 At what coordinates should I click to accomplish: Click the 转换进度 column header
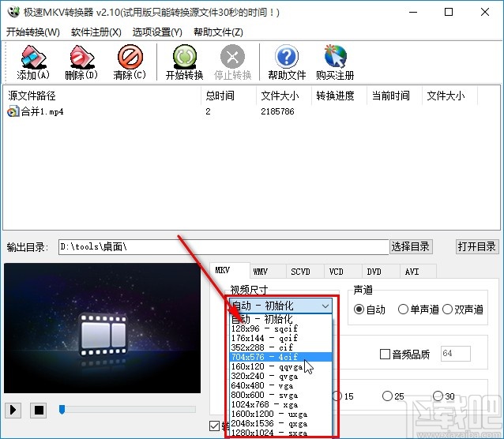coord(339,96)
